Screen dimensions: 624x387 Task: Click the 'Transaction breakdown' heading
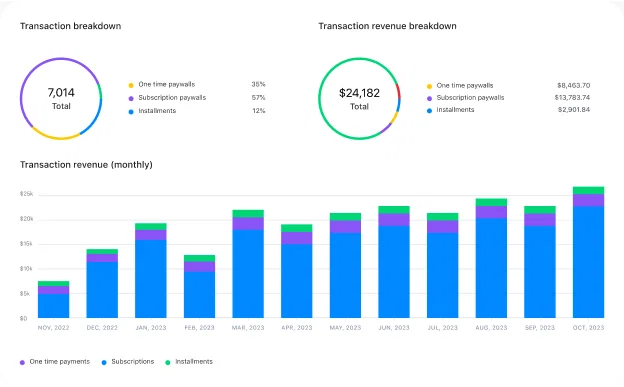point(70,26)
